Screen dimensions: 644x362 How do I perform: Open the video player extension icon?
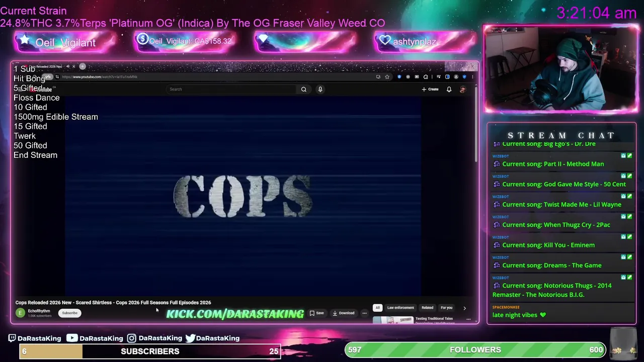417,77
